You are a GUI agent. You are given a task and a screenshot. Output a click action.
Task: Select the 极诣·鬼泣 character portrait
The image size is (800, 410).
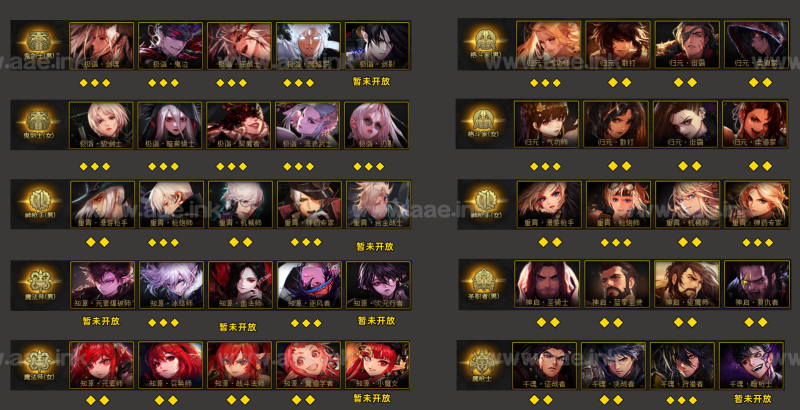pyautogui.click(x=170, y=45)
